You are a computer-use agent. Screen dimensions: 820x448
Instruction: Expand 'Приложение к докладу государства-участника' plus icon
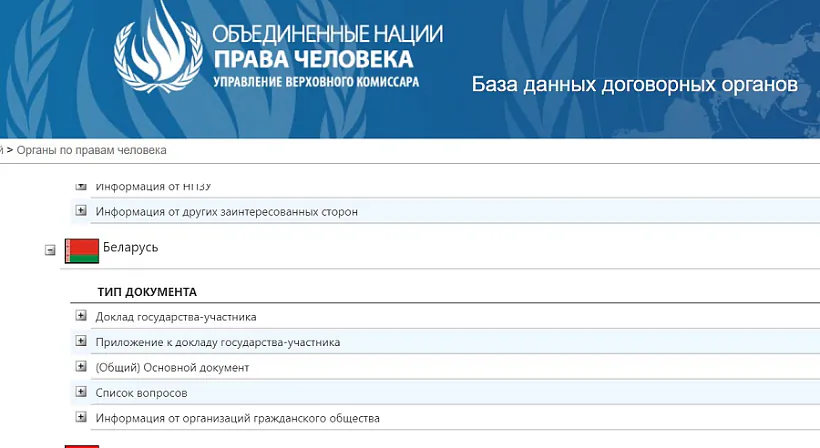coord(81,341)
